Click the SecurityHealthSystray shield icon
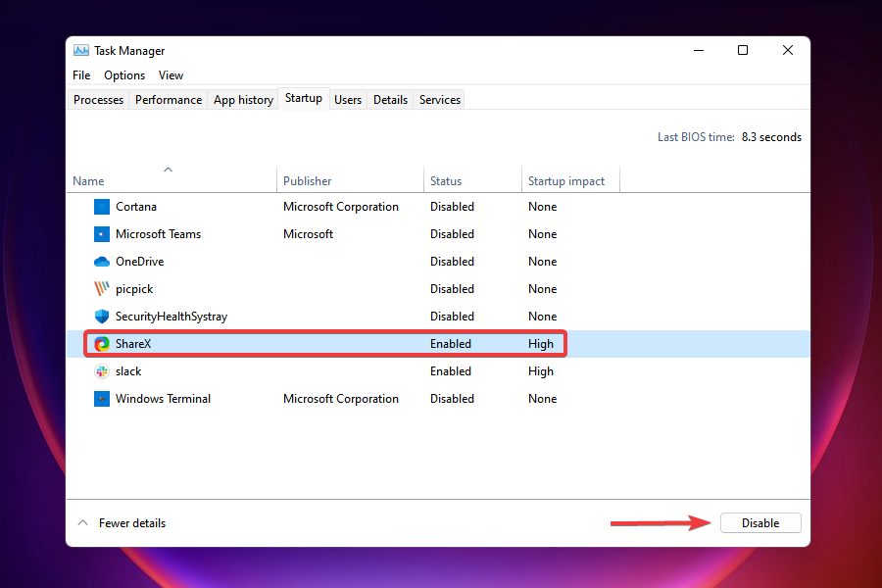Viewport: 882px width, 588px height. pos(102,317)
